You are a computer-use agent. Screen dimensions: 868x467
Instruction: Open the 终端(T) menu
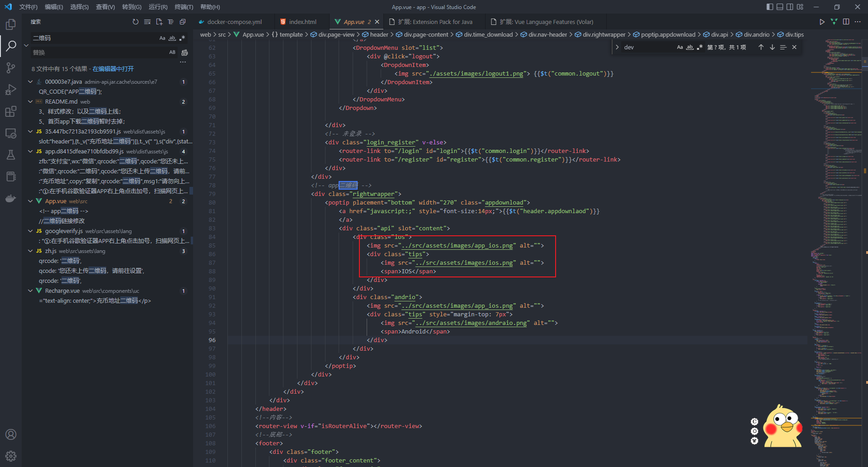tap(184, 7)
